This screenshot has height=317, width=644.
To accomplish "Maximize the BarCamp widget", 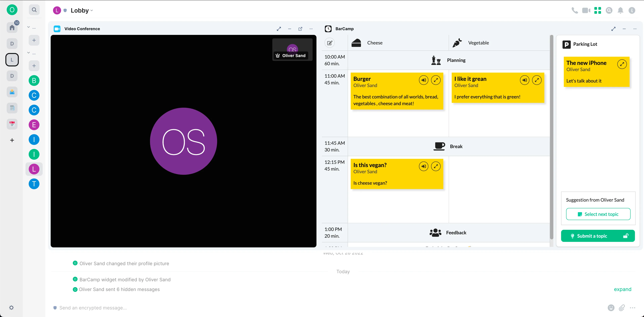I will (613, 29).
